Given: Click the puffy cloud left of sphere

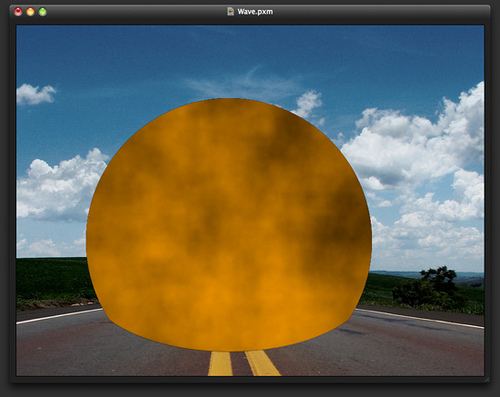Looking at the screenshot, I should pos(62,187).
